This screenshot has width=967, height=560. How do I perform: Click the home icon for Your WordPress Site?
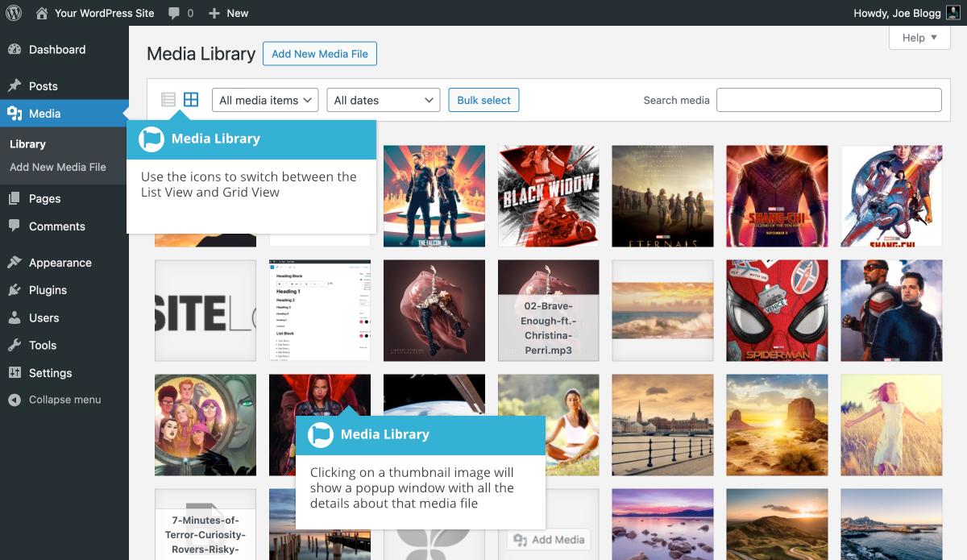pyautogui.click(x=42, y=13)
